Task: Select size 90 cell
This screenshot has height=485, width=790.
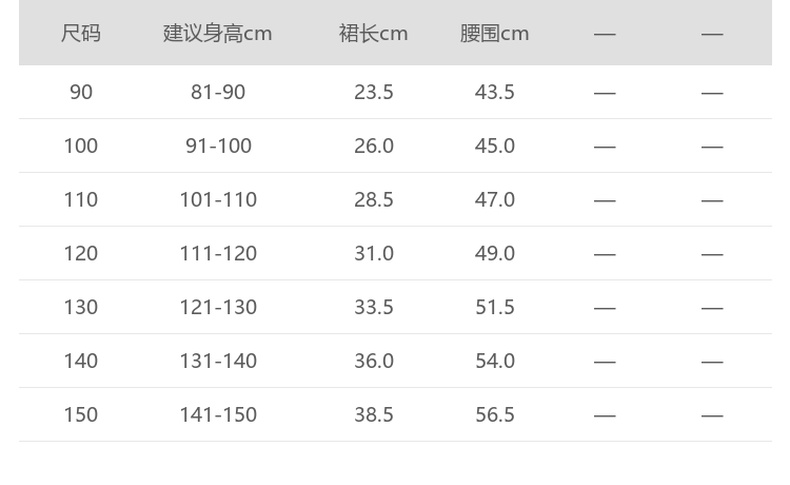Action: coord(81,92)
